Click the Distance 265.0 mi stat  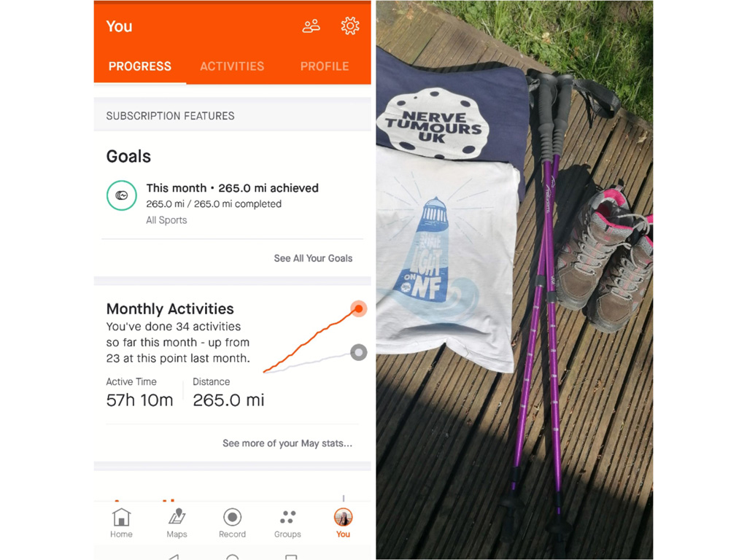pyautogui.click(x=228, y=393)
